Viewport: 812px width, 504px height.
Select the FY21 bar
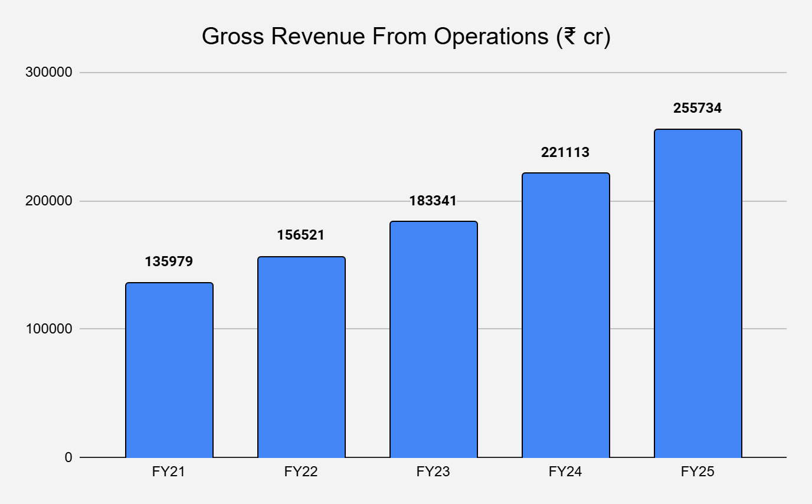tap(169, 370)
